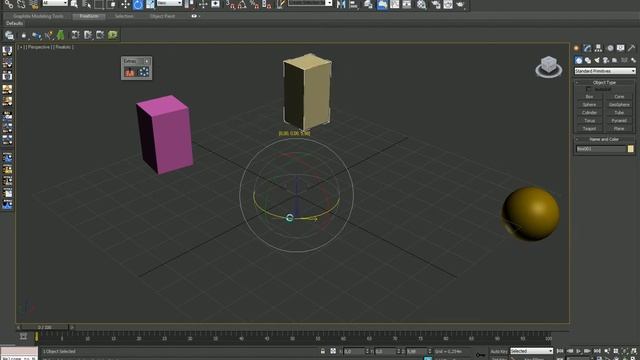Click the Play Animation button

click(578, 351)
